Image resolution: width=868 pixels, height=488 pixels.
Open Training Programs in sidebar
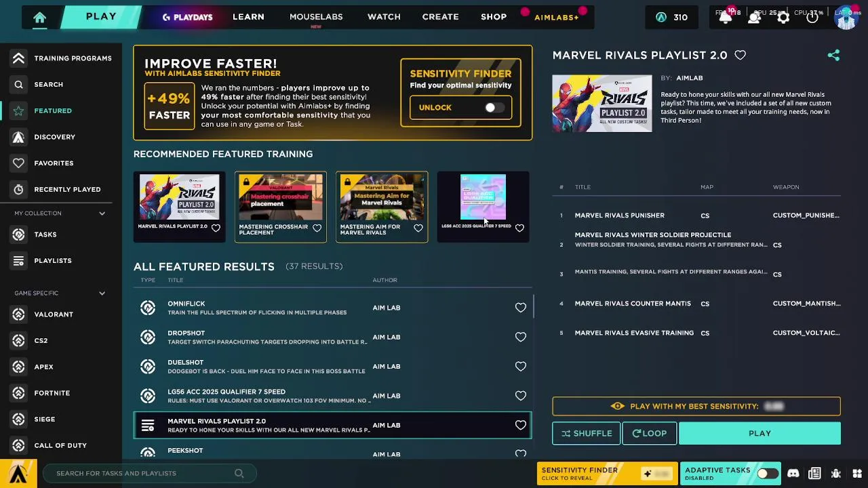(61, 58)
